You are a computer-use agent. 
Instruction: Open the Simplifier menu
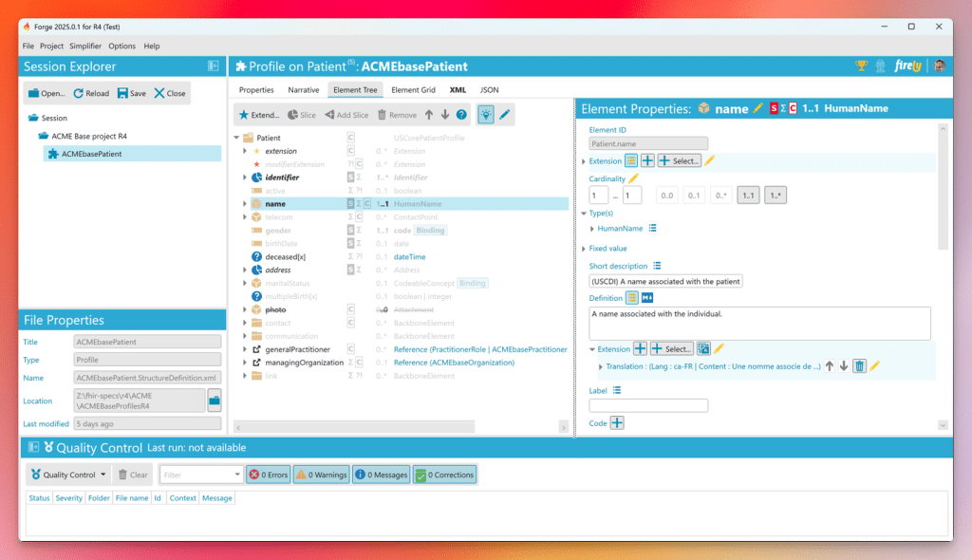pyautogui.click(x=85, y=46)
